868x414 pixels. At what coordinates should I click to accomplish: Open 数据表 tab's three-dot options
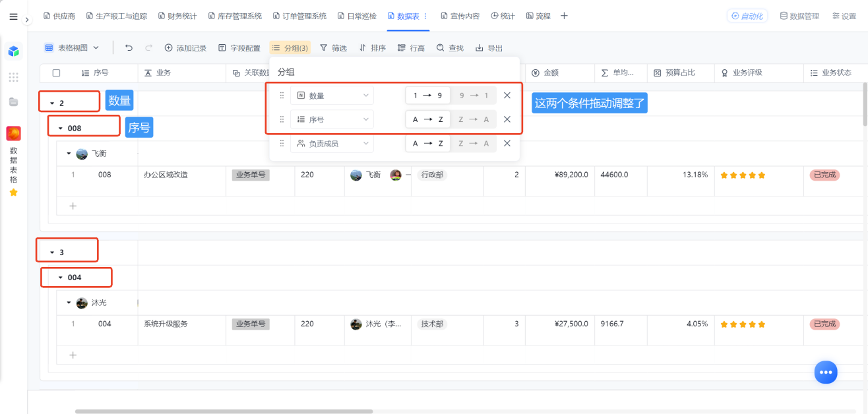tap(425, 16)
